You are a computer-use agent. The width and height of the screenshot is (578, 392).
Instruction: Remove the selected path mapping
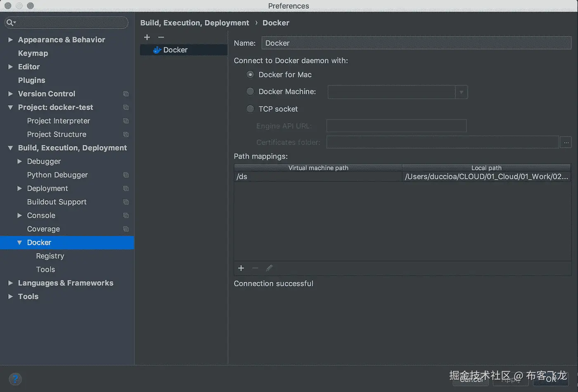point(255,268)
